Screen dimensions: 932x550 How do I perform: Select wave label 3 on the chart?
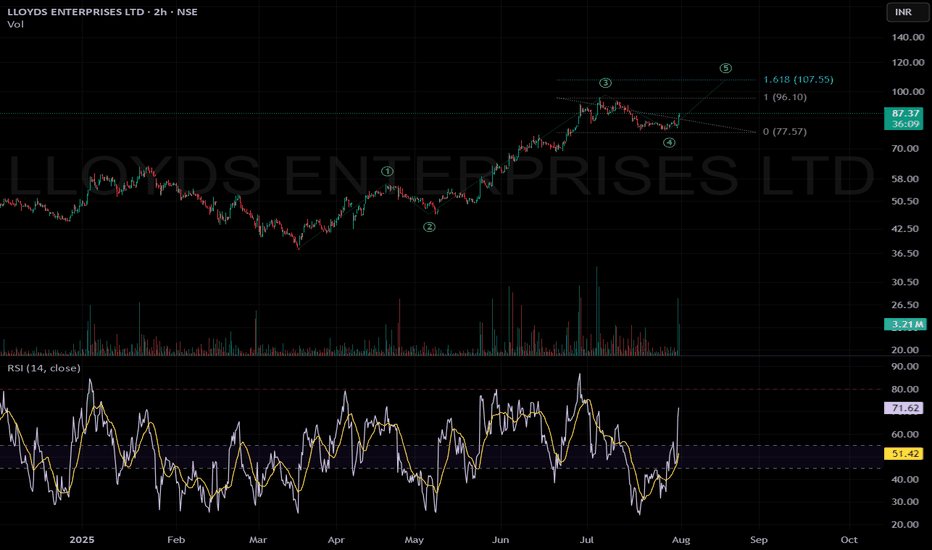point(605,83)
